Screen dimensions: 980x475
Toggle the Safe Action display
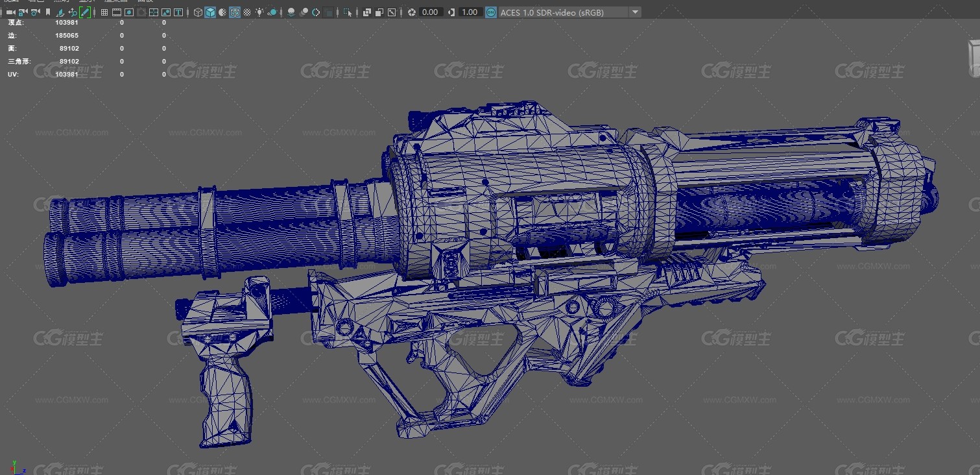[166, 12]
